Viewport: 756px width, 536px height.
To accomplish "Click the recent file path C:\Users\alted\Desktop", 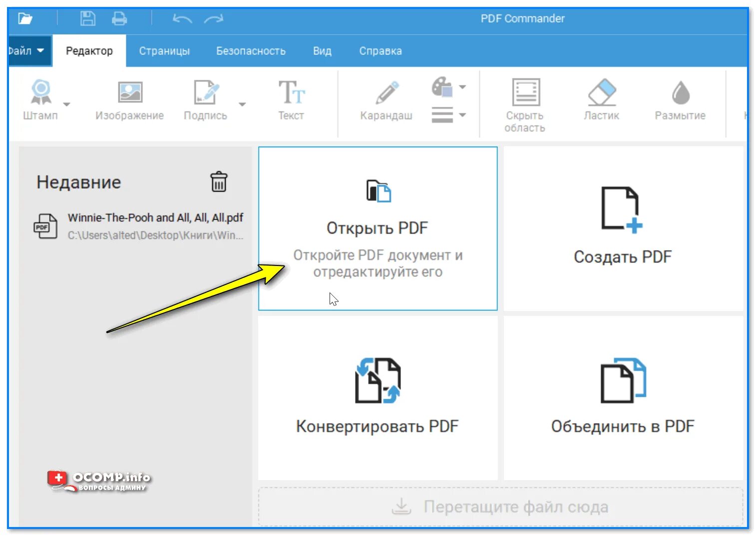I will pyautogui.click(x=155, y=235).
